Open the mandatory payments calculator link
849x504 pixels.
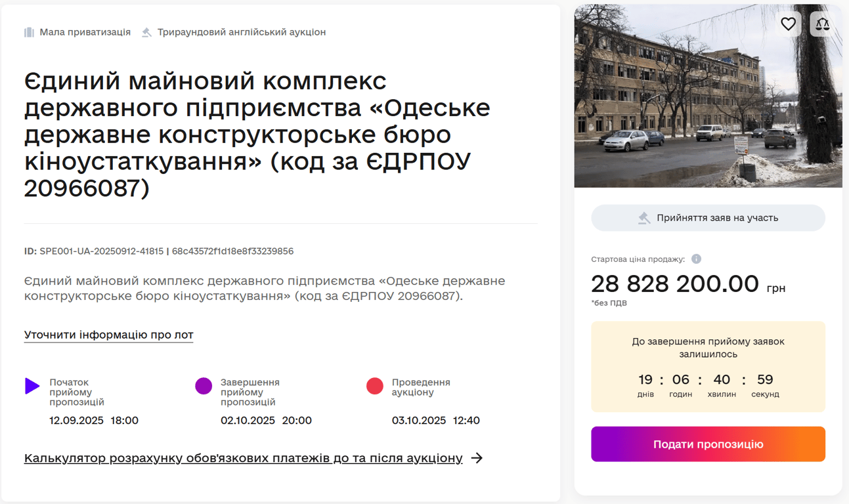(x=243, y=458)
